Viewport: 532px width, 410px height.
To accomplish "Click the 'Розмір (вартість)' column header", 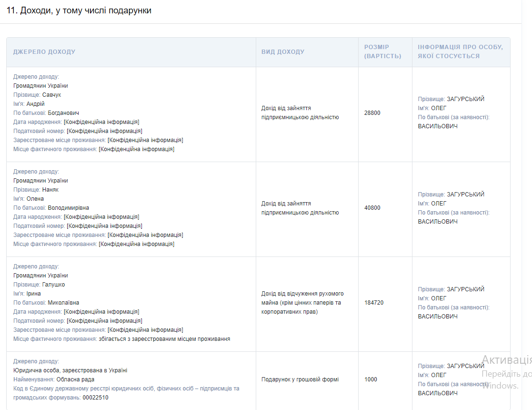I will [x=382, y=51].
